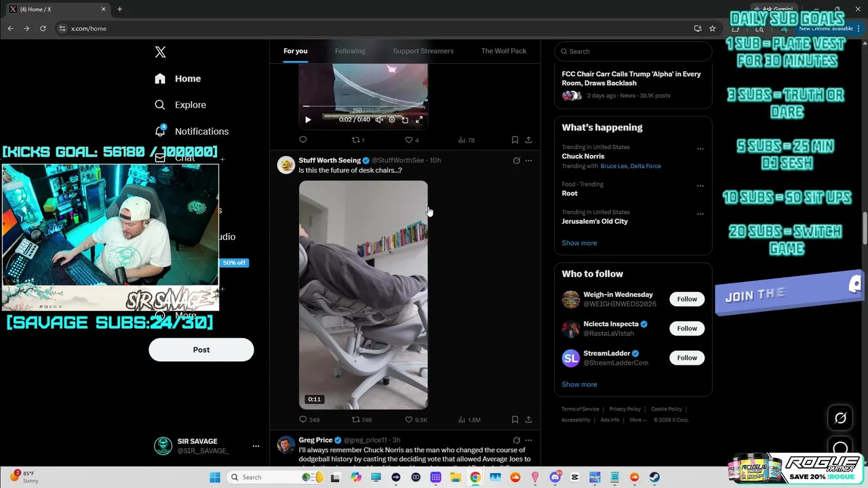Open SIR SAVAGE account menu dots
The image size is (868, 488).
click(x=256, y=446)
